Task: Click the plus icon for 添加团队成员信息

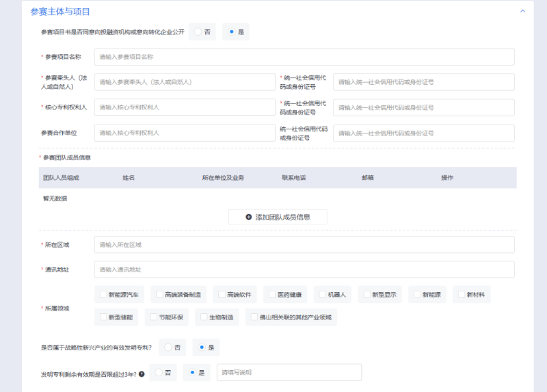Action: pyautogui.click(x=248, y=217)
